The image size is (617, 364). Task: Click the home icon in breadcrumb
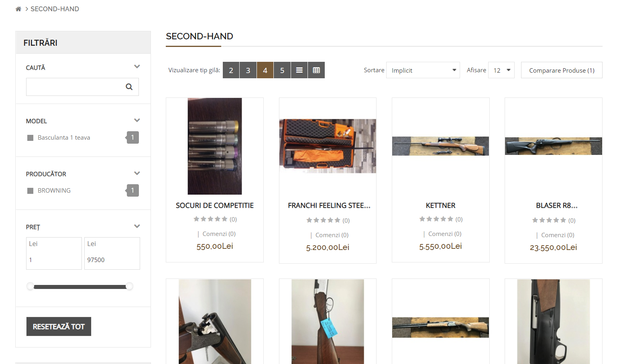pos(18,9)
